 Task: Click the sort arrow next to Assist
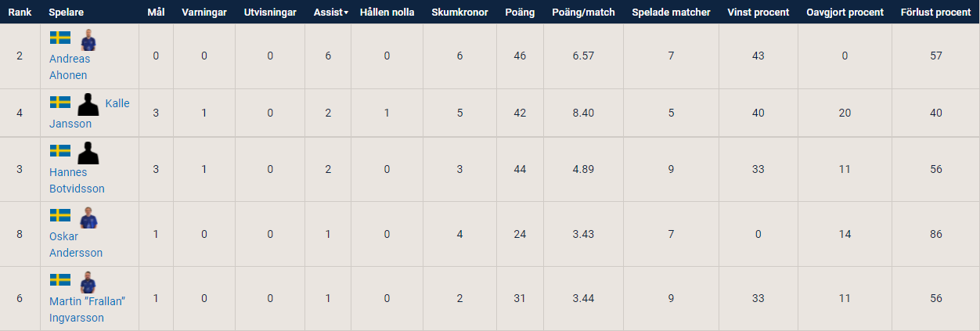pos(346,13)
